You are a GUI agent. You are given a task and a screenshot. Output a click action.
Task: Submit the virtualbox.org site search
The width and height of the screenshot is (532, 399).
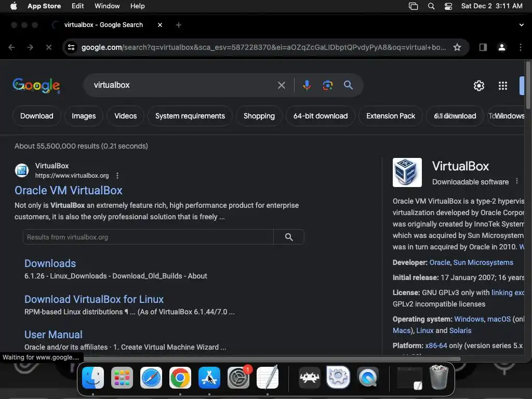coord(289,237)
